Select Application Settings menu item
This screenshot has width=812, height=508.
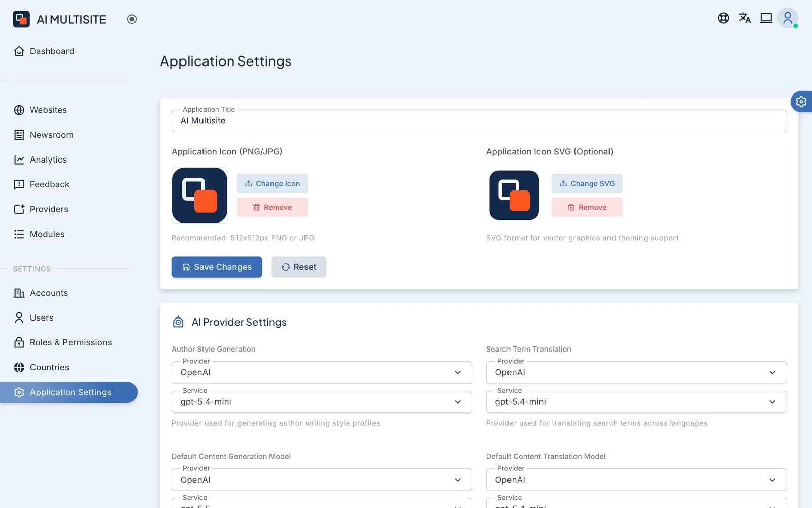[69, 392]
